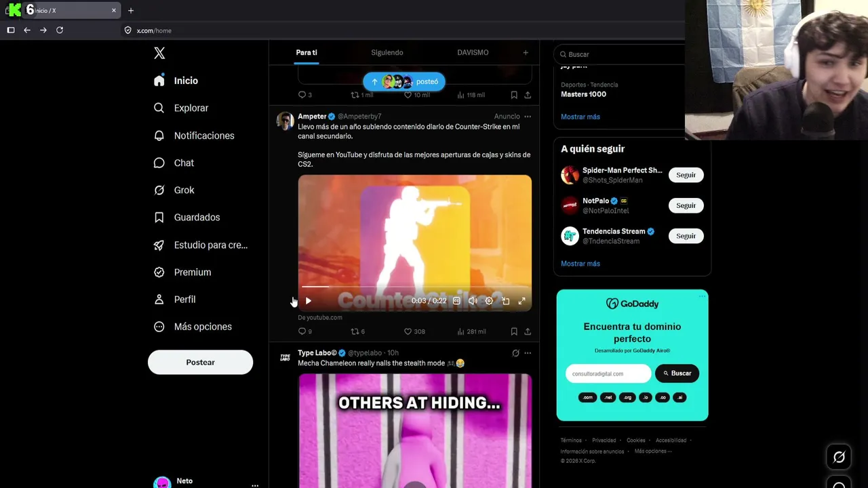The image size is (868, 488).
Task: Open the more menu on the Type Labo post
Action: coord(528,353)
